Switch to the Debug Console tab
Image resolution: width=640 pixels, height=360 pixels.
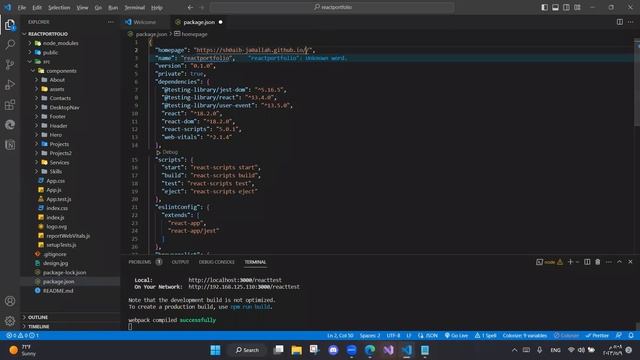point(217,262)
